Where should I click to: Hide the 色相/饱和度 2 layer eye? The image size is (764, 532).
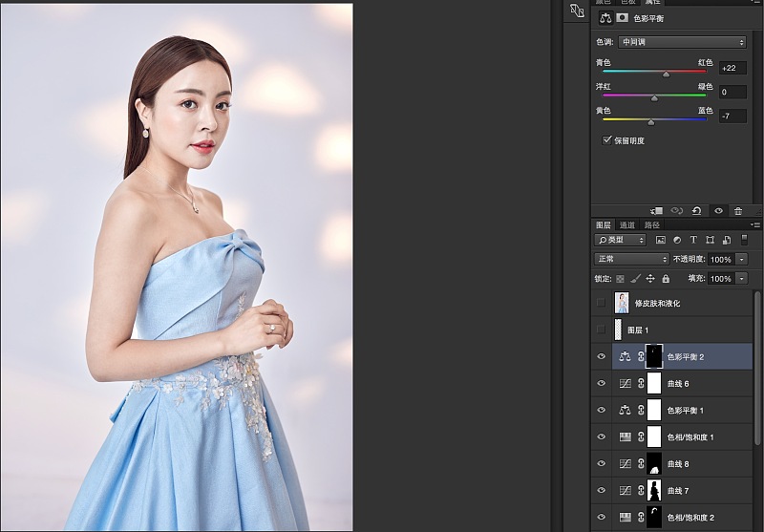coord(602,518)
